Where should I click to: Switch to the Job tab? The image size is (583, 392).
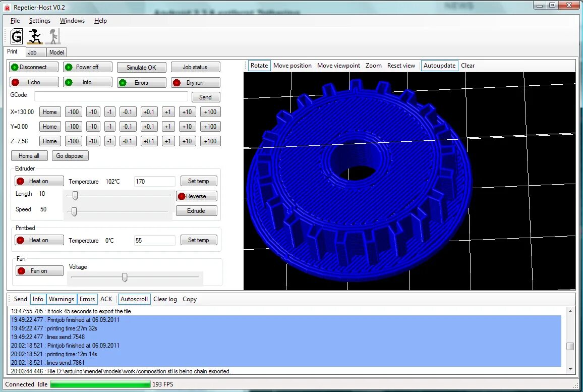36,52
